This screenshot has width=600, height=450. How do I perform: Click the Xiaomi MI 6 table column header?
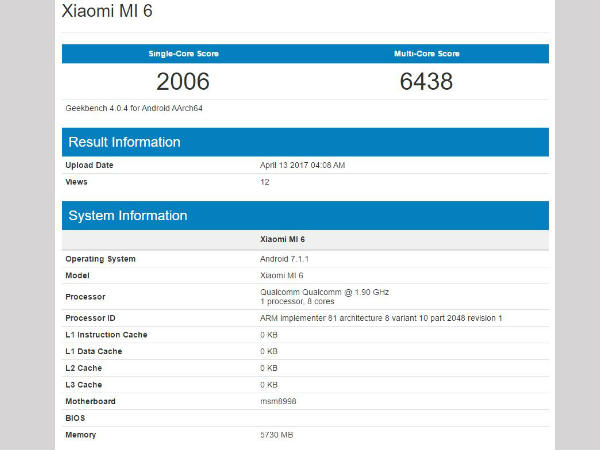(282, 239)
